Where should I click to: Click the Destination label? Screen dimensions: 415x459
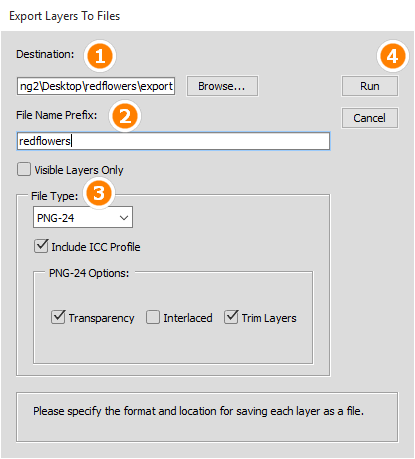(x=45, y=54)
